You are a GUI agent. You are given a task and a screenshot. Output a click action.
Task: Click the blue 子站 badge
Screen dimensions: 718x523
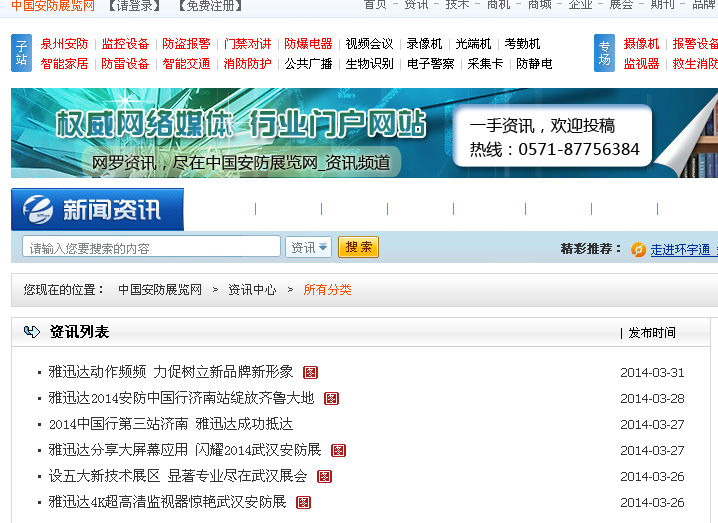click(22, 54)
